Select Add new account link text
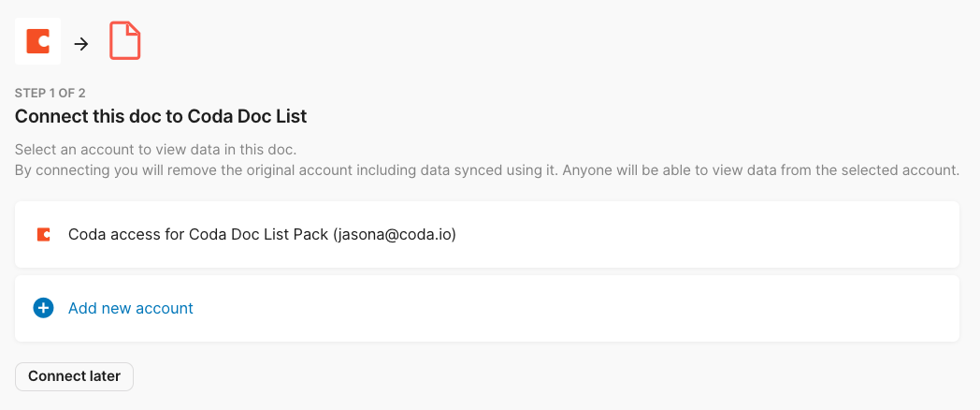Screen dimensions: 980x410 point(131,308)
